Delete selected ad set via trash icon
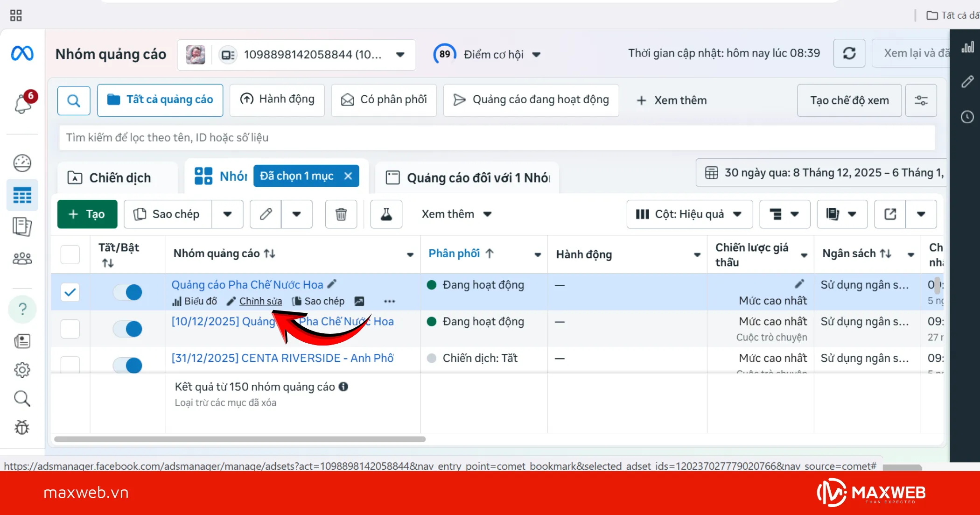Screen dimensions: 980x515 pos(341,214)
